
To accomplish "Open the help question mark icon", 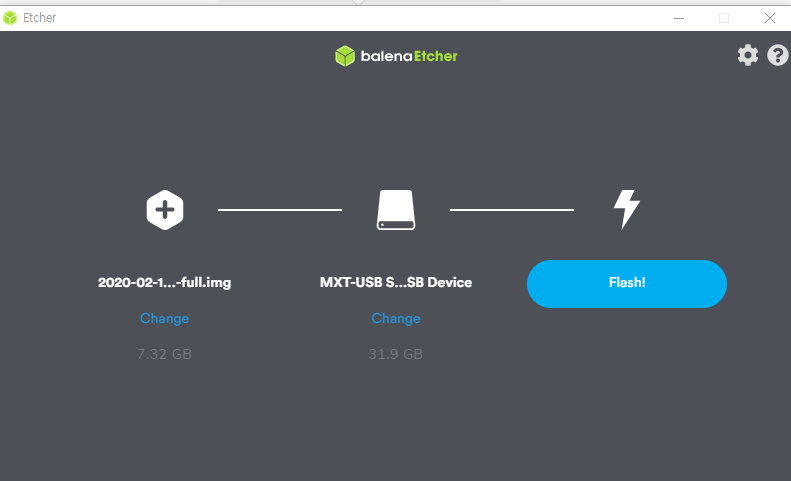I will (x=778, y=56).
